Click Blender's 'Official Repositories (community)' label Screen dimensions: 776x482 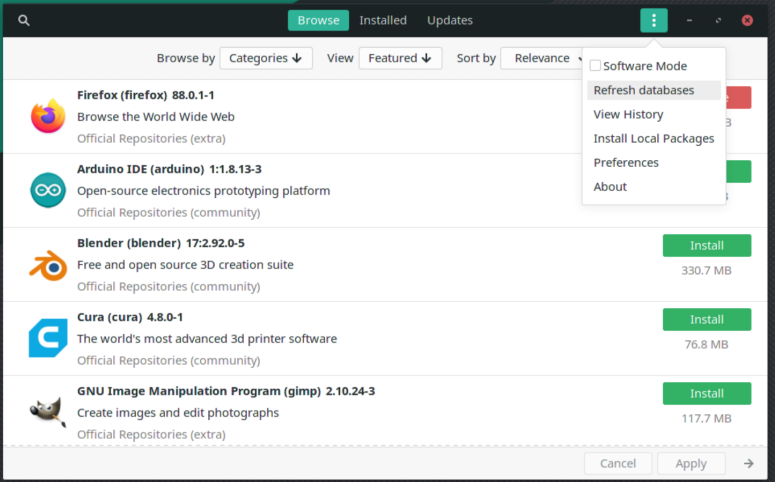tap(168, 287)
